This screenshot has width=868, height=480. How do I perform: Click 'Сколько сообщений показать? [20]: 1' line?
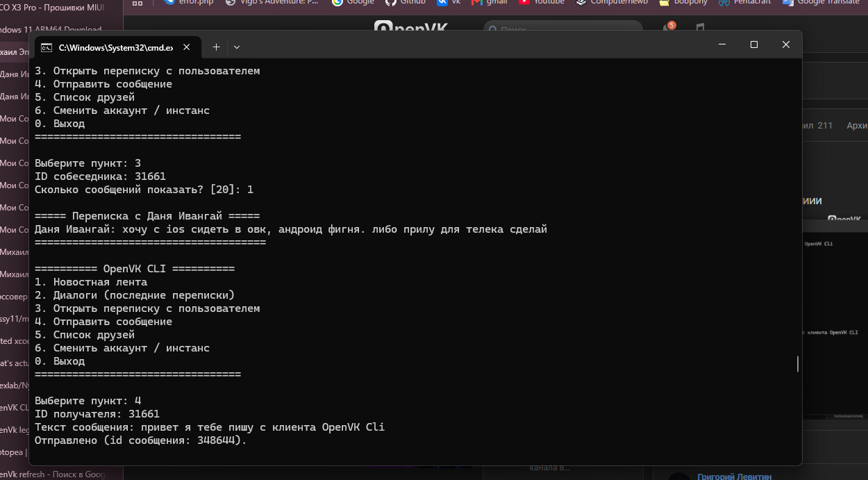click(x=144, y=190)
